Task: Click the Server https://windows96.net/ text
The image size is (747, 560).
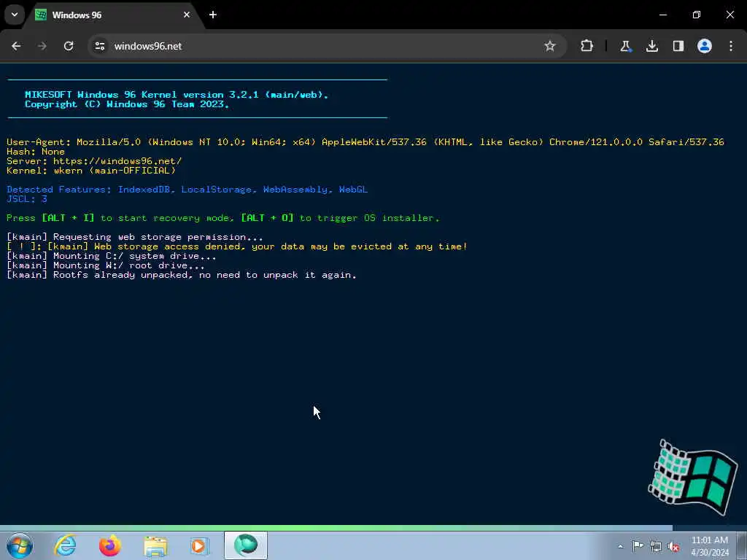Action: 94,161
